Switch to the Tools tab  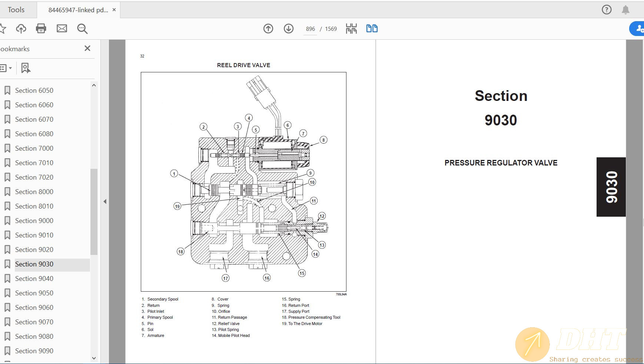tap(16, 9)
